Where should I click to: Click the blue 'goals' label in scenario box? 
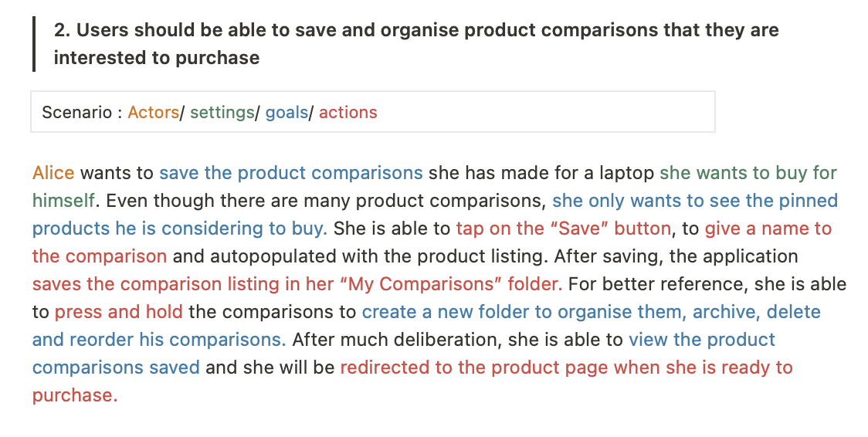pos(287,113)
